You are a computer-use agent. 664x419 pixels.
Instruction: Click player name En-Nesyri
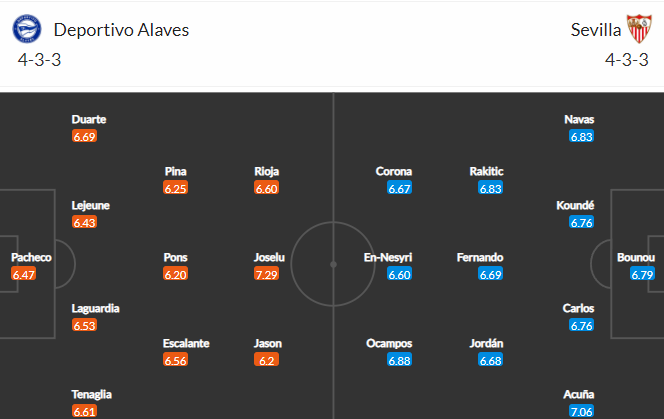click(x=388, y=258)
